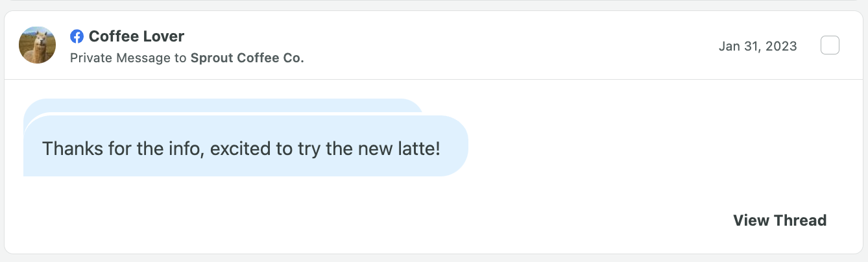The image size is (868, 262).
Task: Click the 'Private Message to' subtitle text
Action: pyautogui.click(x=128, y=58)
